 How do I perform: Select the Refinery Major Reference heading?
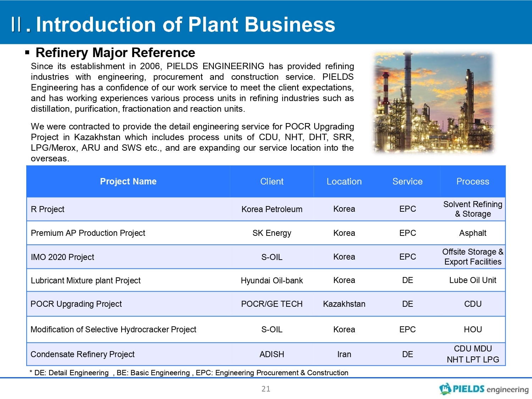pos(115,52)
